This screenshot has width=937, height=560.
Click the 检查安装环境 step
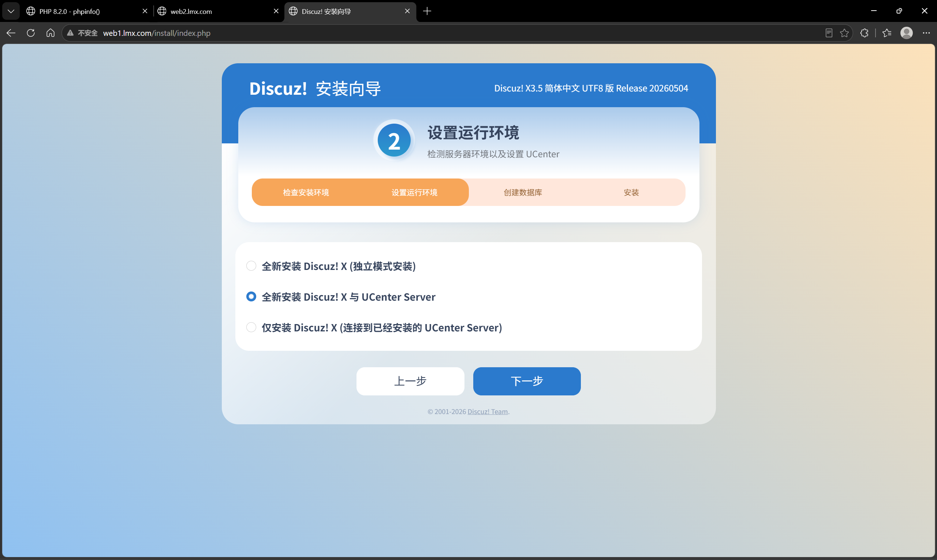click(306, 192)
